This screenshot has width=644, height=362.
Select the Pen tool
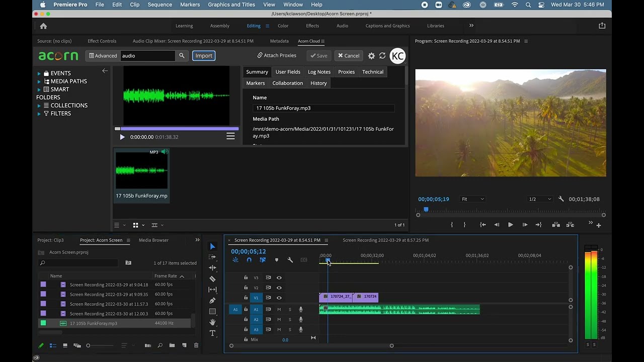click(212, 301)
